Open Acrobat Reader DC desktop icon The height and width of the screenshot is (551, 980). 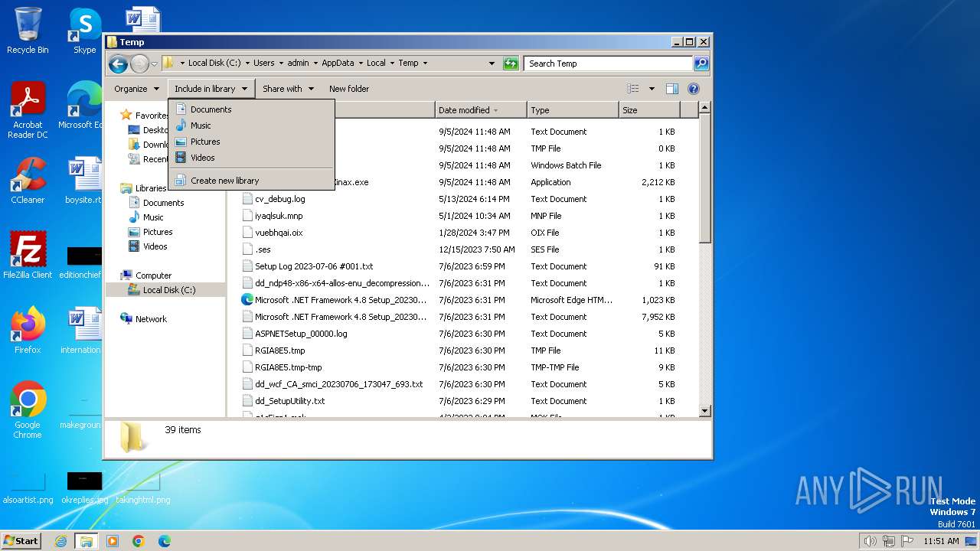[x=28, y=110]
